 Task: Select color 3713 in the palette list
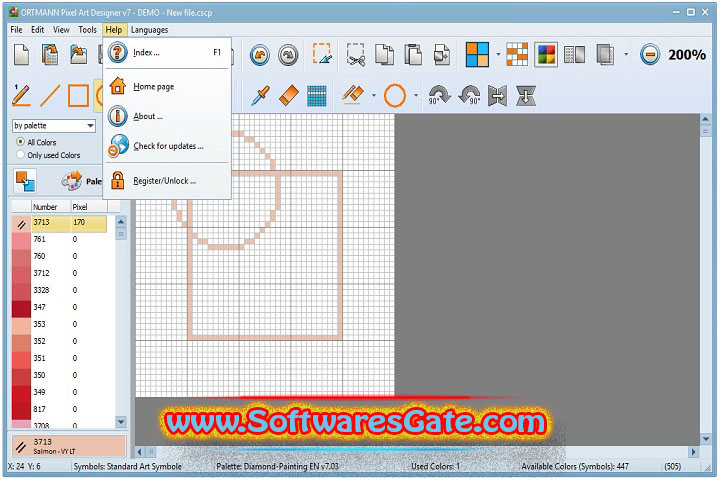click(59, 222)
